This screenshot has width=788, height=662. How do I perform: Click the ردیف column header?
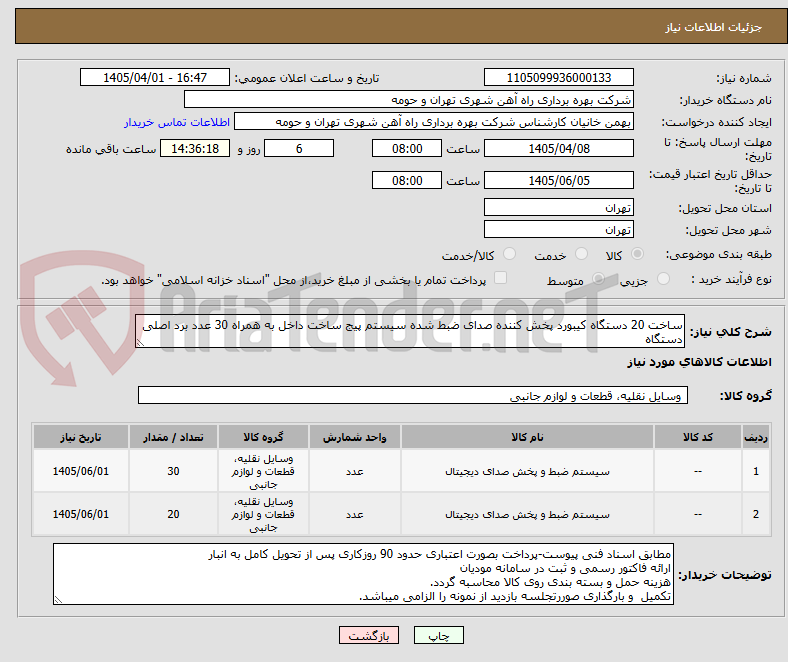(756, 437)
